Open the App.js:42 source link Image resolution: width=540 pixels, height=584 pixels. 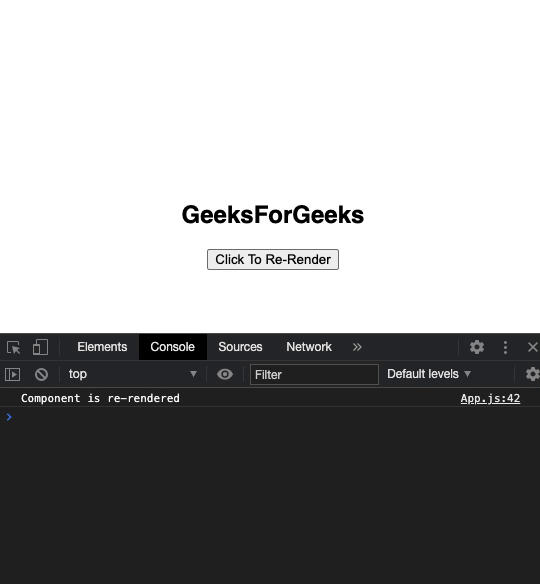(x=490, y=399)
